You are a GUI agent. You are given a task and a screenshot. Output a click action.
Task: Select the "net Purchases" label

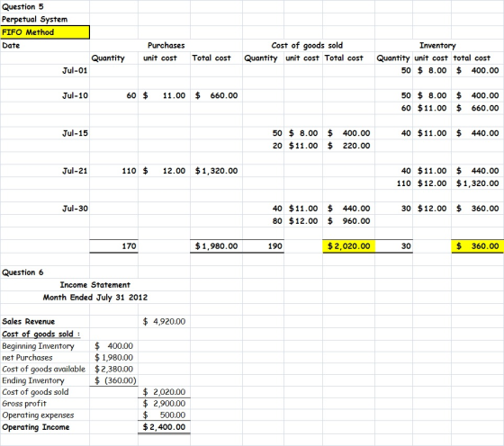(x=27, y=357)
